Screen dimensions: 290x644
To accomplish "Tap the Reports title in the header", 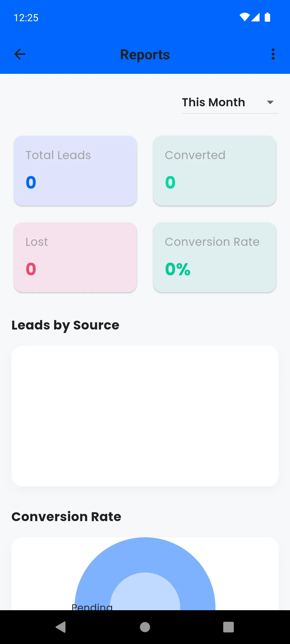I will coord(145,54).
